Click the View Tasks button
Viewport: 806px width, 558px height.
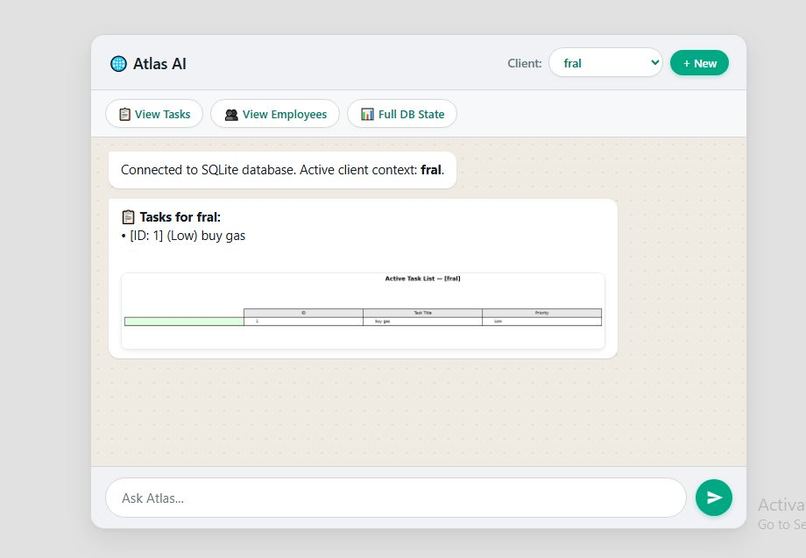pyautogui.click(x=154, y=114)
